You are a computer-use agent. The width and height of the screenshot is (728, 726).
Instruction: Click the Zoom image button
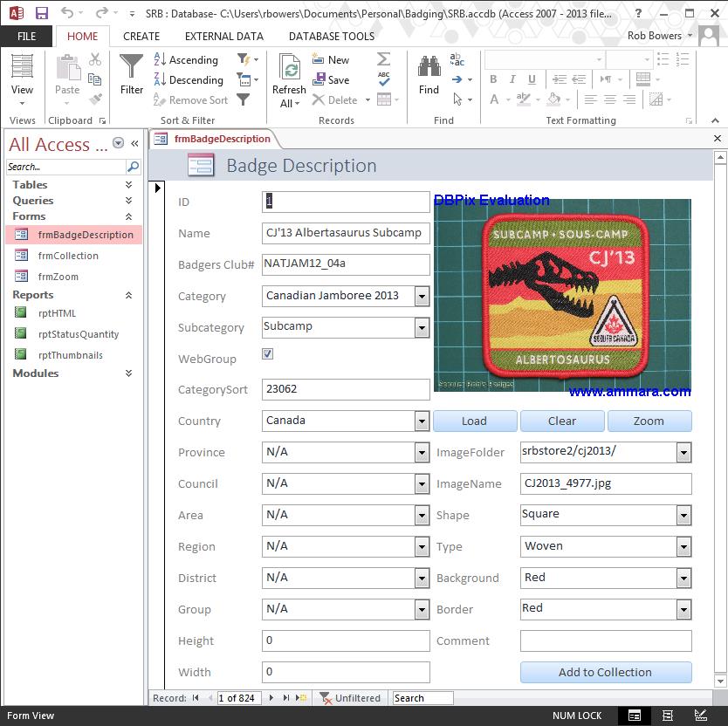[x=649, y=421]
